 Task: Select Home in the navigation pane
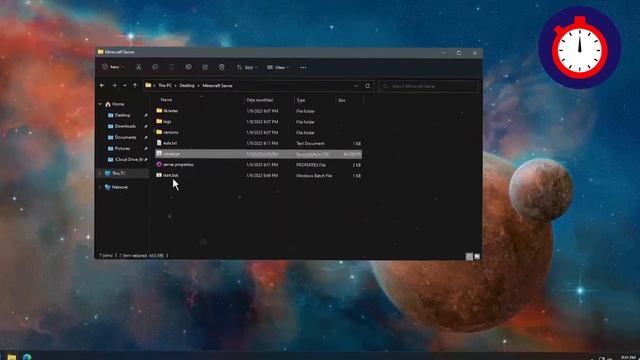(x=118, y=104)
